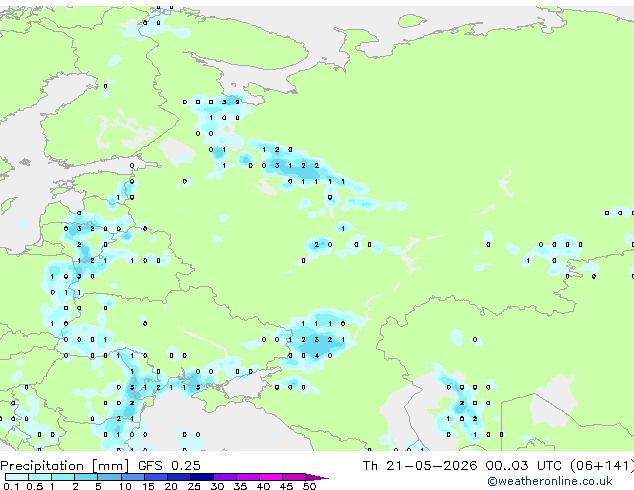Select the 40–45 mm magenta legend swatch
Image resolution: width=634 pixels, height=490 pixels.
pyautogui.click(x=271, y=477)
